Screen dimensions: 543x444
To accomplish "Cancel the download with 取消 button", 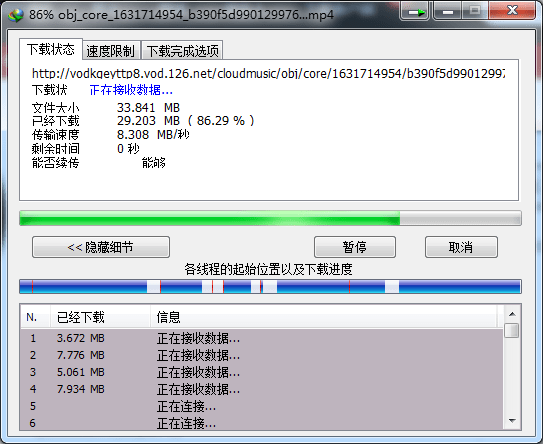I will pyautogui.click(x=461, y=247).
